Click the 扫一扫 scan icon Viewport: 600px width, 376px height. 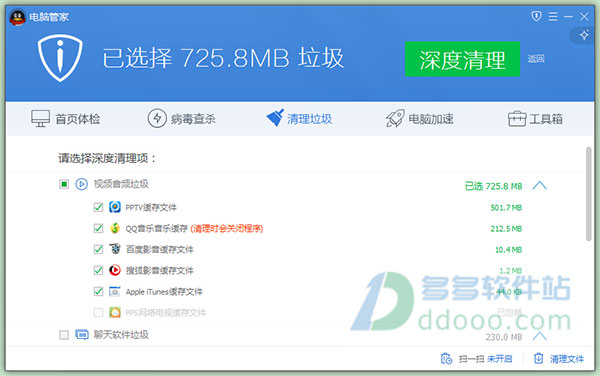click(446, 358)
